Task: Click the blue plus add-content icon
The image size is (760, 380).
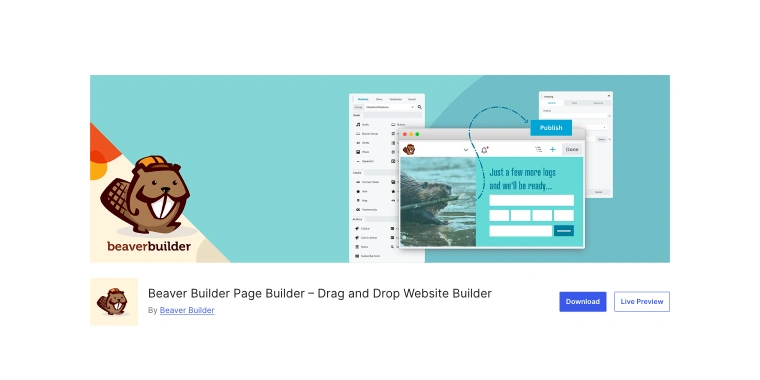Action: pyautogui.click(x=553, y=149)
